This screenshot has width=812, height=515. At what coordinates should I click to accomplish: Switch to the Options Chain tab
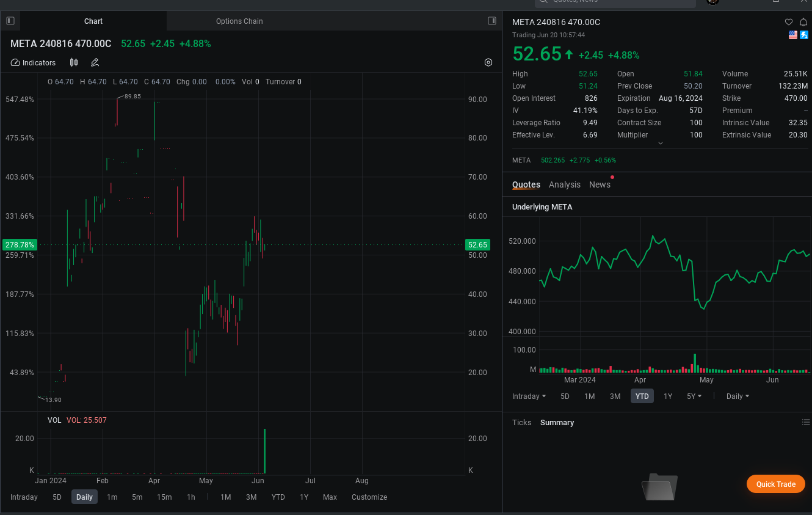(239, 21)
